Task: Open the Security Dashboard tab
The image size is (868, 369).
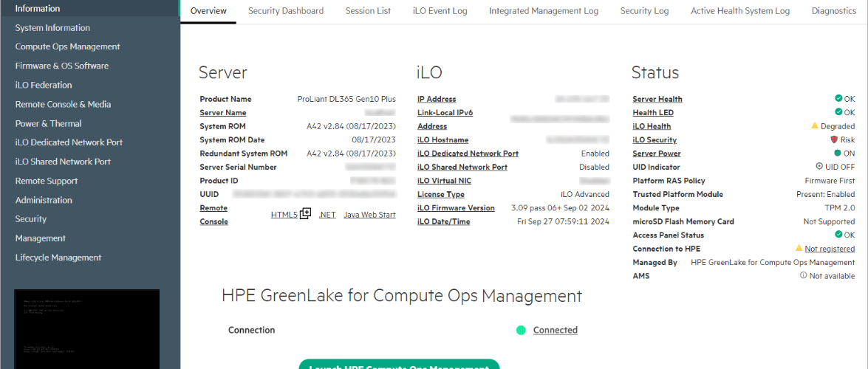Action: (x=286, y=11)
